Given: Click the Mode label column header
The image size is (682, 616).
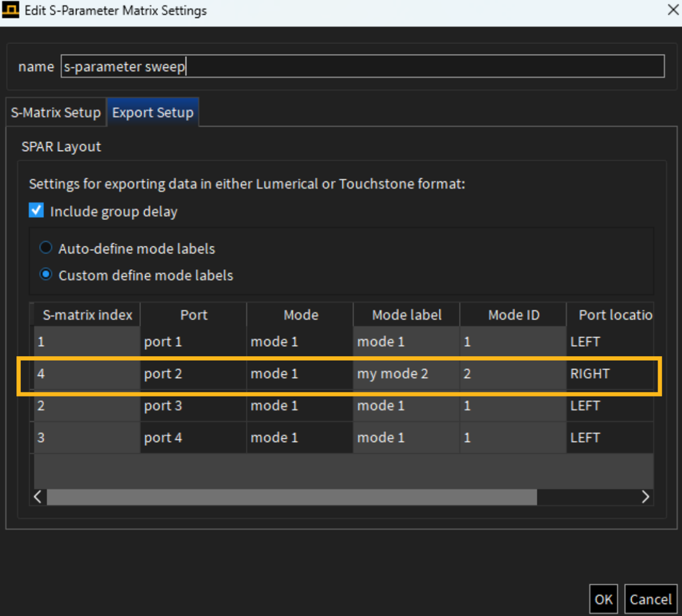Looking at the screenshot, I should tap(407, 314).
